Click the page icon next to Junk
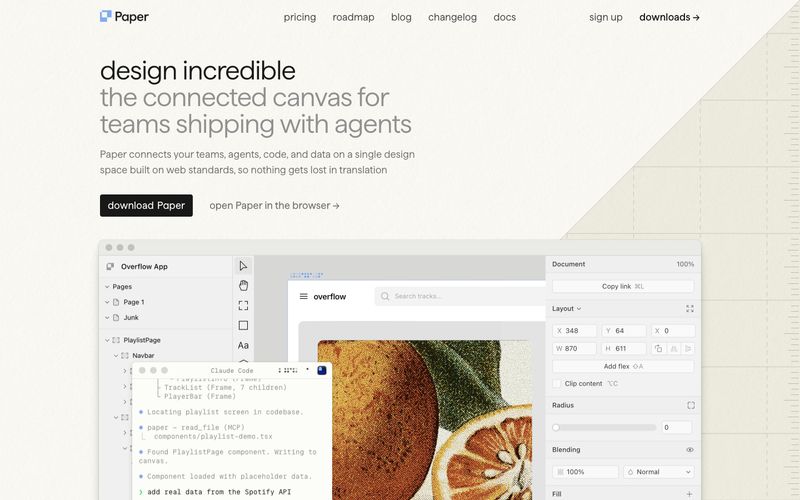Image resolution: width=800 pixels, height=500 pixels. tap(116, 317)
